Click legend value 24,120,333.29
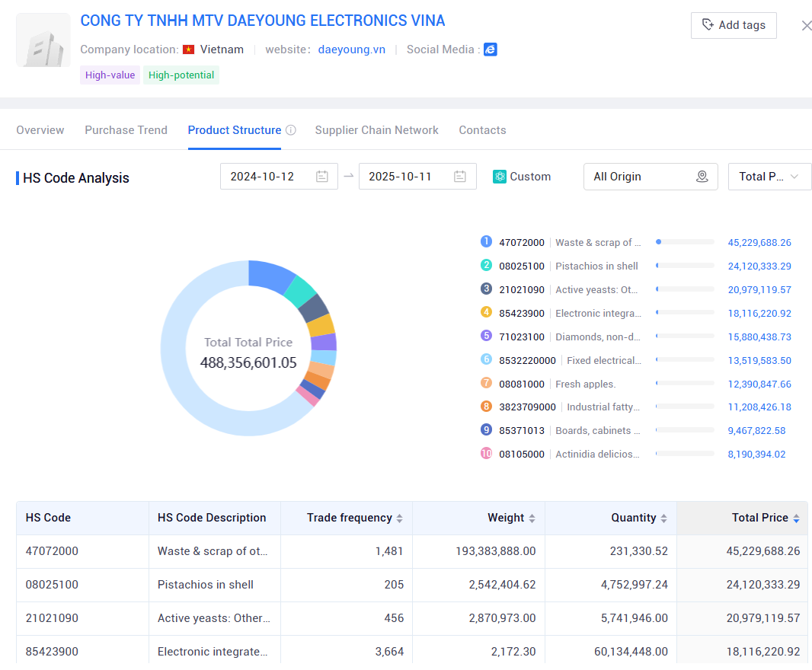Screen dimensions: 812x670 click(759, 266)
